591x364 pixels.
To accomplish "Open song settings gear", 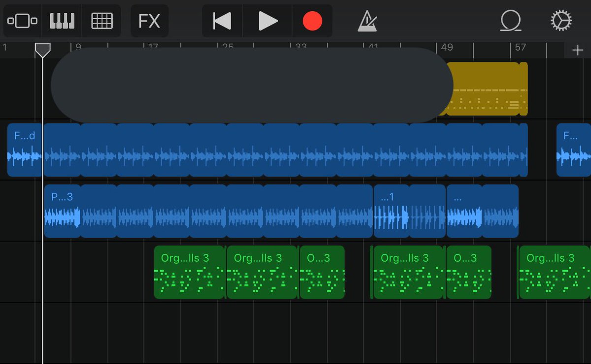I will (x=561, y=21).
